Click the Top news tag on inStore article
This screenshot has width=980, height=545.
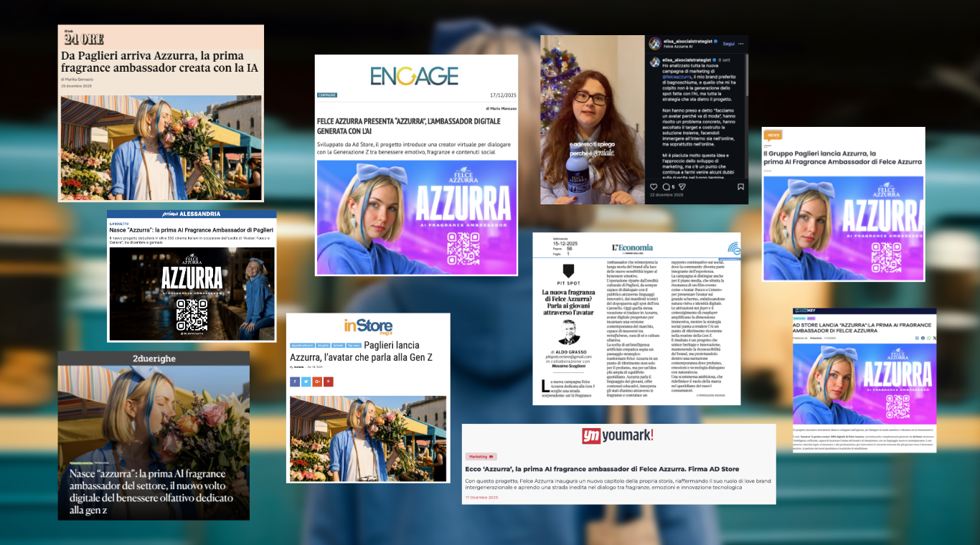[354, 345]
